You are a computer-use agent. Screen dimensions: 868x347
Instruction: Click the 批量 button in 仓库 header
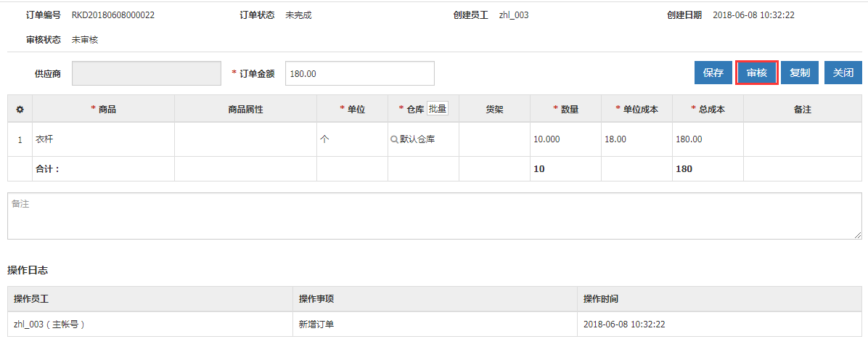click(438, 109)
